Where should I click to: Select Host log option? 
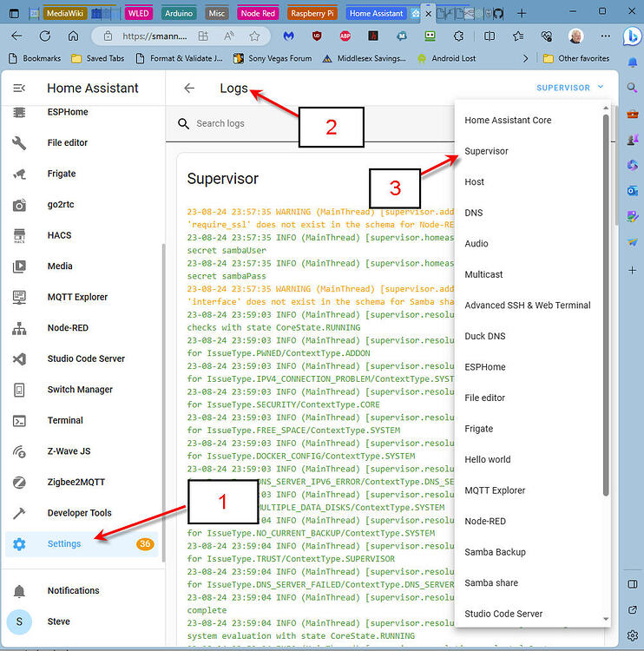[x=474, y=182]
